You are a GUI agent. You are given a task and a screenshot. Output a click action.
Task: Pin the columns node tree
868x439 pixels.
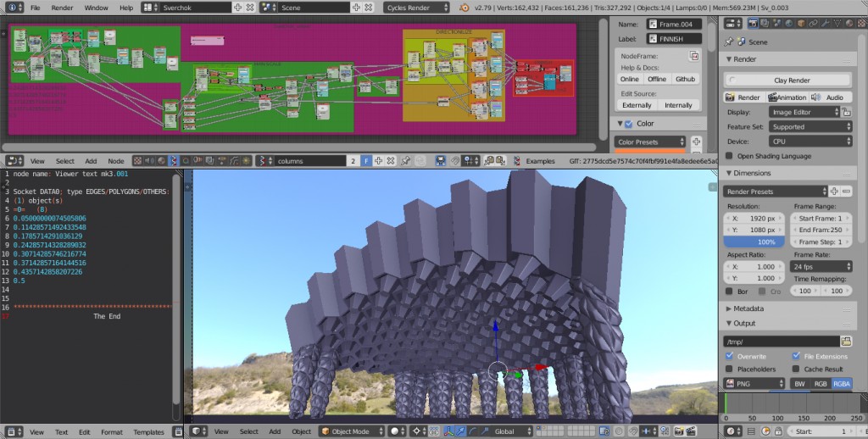pos(406,160)
